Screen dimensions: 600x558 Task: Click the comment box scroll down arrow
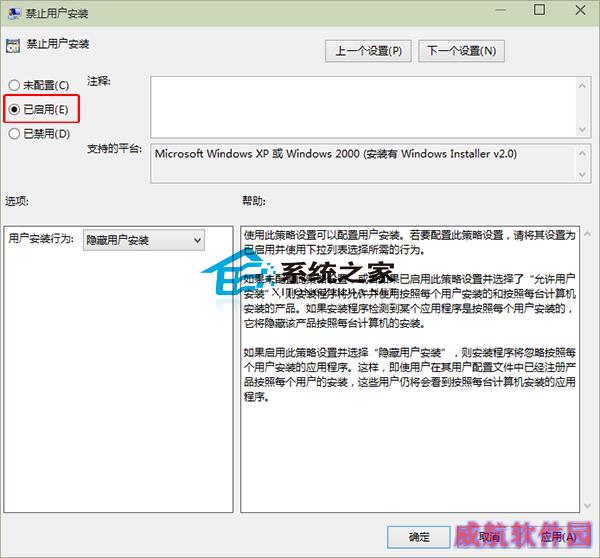point(582,130)
